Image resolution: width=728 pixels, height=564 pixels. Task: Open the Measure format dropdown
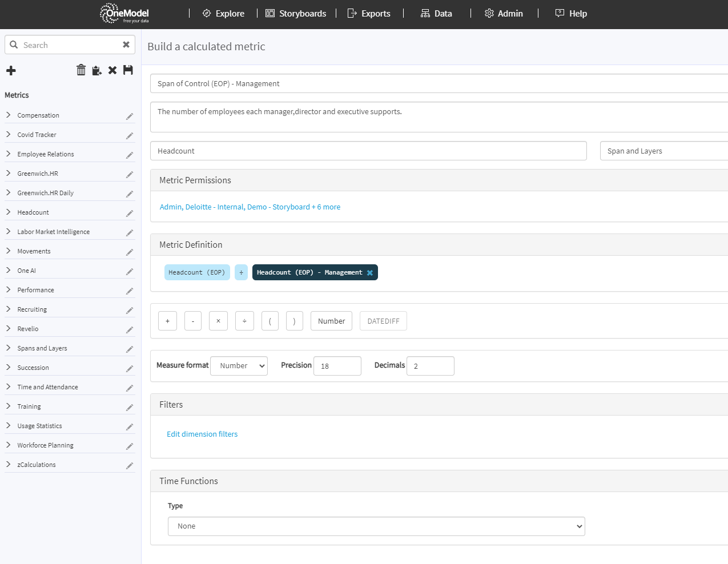(x=239, y=366)
